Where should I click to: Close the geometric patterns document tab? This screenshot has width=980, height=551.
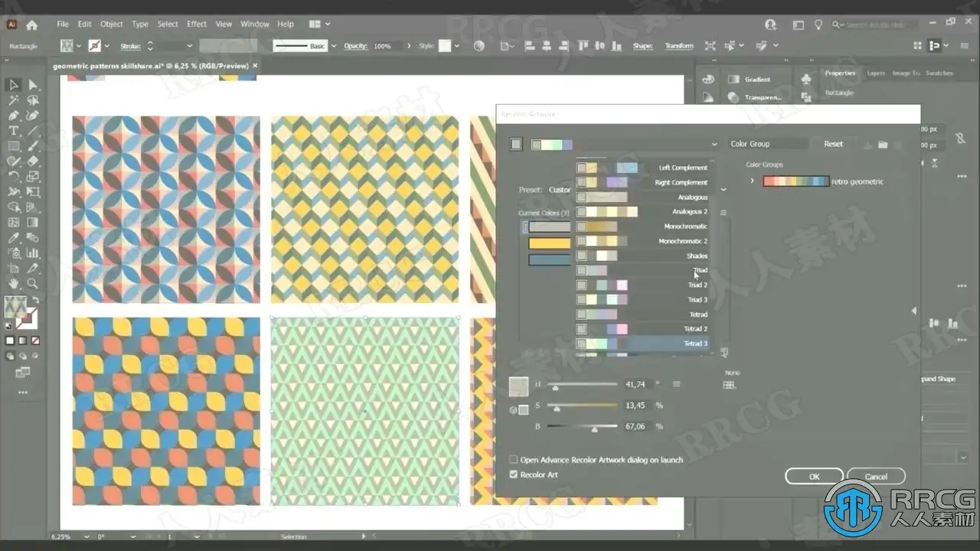pos(255,66)
